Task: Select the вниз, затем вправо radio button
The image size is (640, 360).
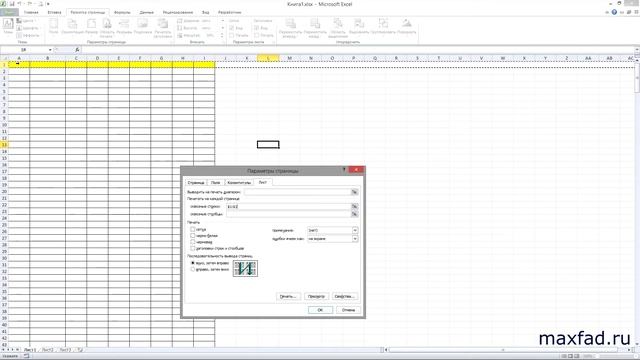Action: (x=193, y=263)
